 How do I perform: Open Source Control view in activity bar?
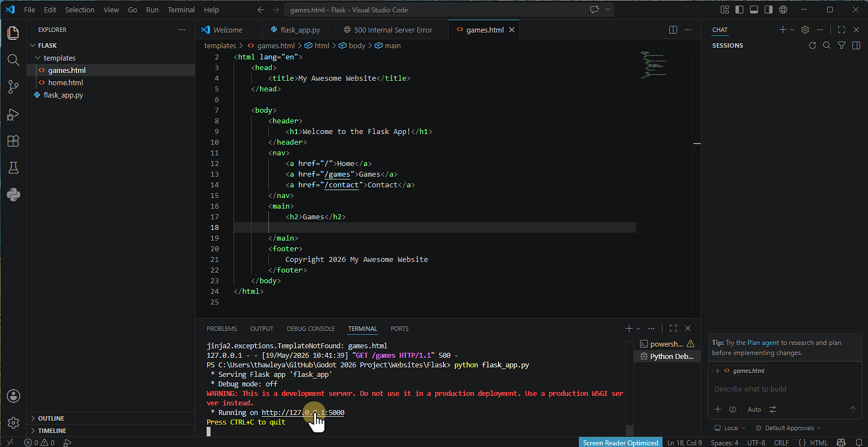coord(13,87)
